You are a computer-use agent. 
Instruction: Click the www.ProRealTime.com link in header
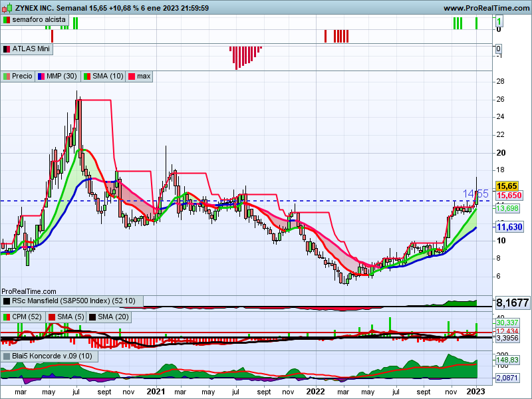click(487, 8)
